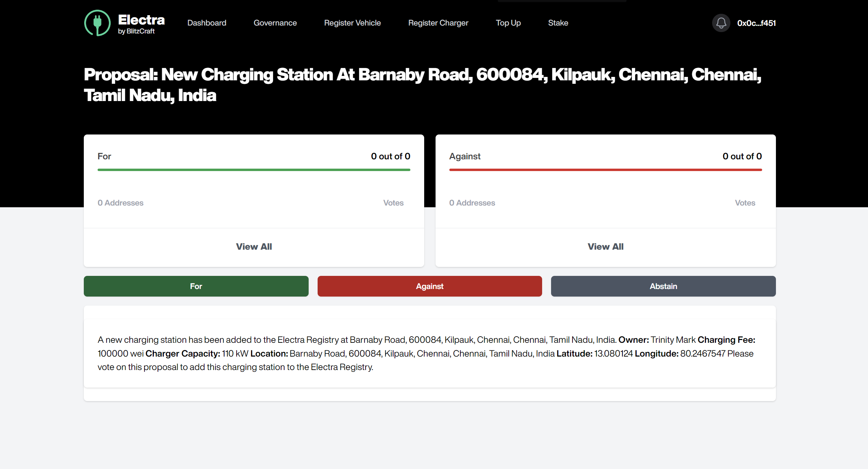Image resolution: width=868 pixels, height=469 pixels.
Task: Click '0 Addresses' in the For card
Action: (120, 203)
